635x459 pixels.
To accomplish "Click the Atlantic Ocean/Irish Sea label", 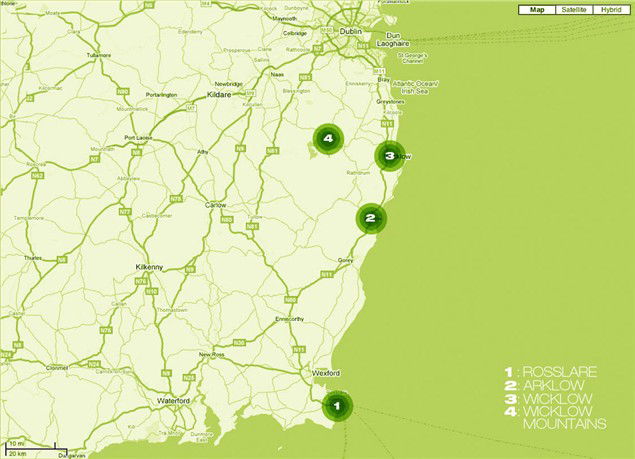I will tap(410, 86).
